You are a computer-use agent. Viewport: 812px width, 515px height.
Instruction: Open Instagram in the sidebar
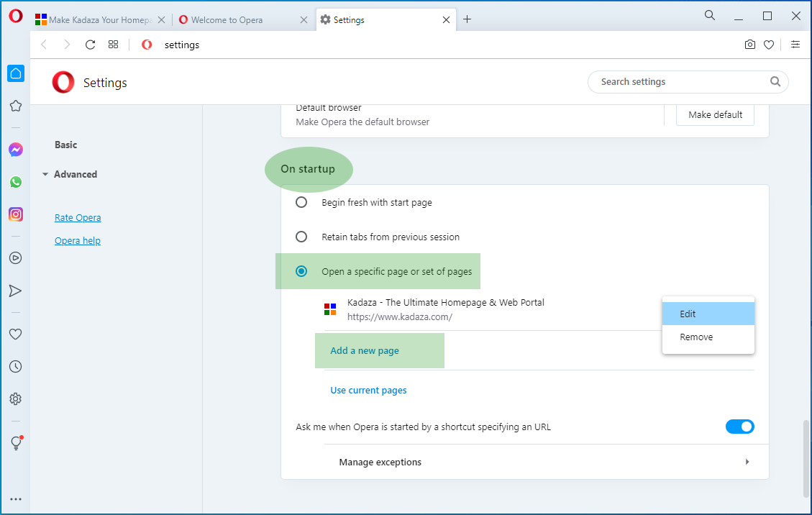pyautogui.click(x=16, y=214)
